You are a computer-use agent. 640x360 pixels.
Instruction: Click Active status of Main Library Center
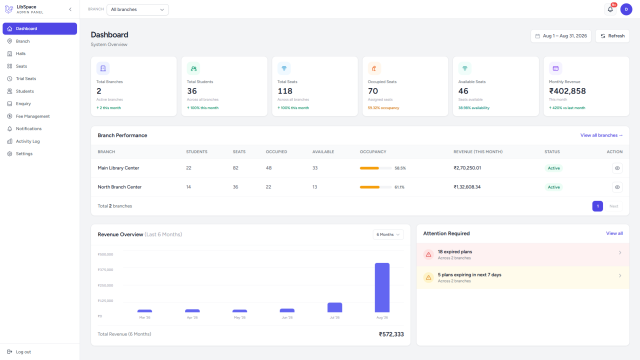point(554,168)
